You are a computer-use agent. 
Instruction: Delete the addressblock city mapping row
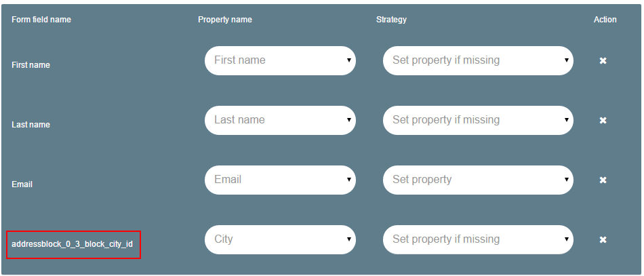point(603,240)
